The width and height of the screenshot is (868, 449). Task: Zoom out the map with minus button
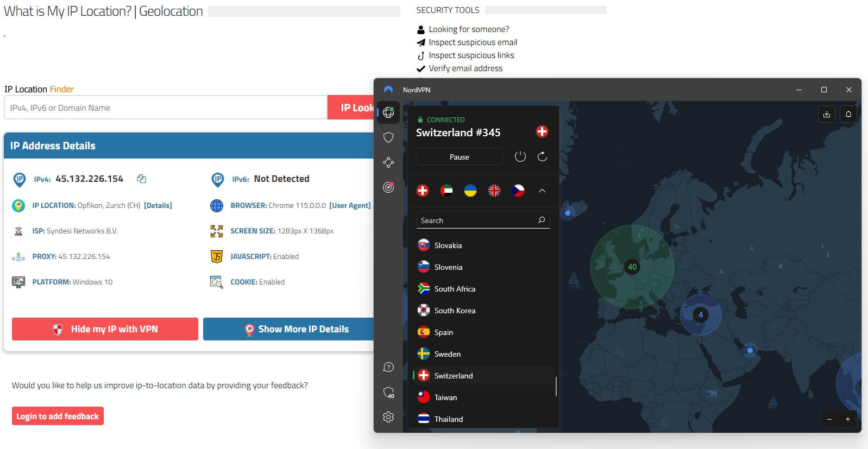tap(829, 419)
